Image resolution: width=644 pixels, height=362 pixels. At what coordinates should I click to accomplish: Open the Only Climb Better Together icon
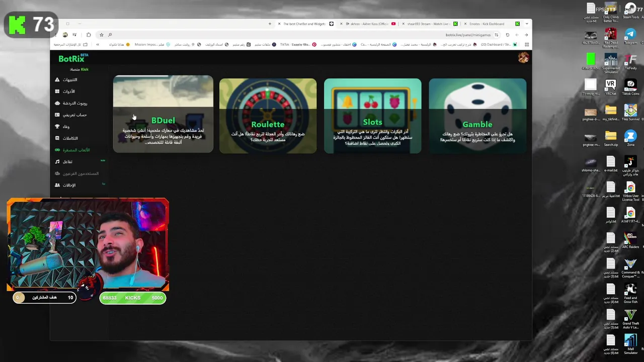(611, 13)
